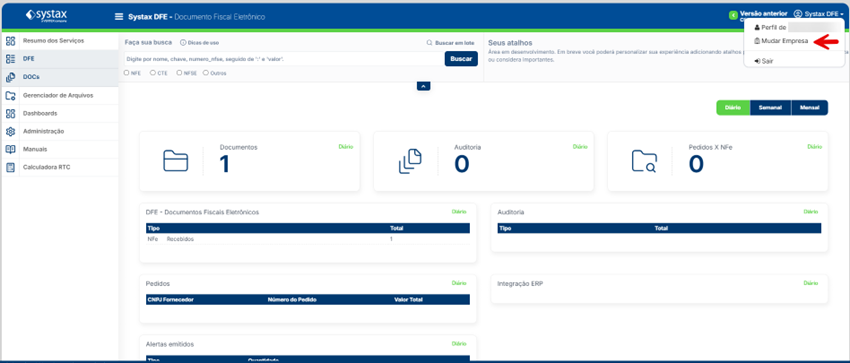Click the Auditoria card copy icon

410,161
